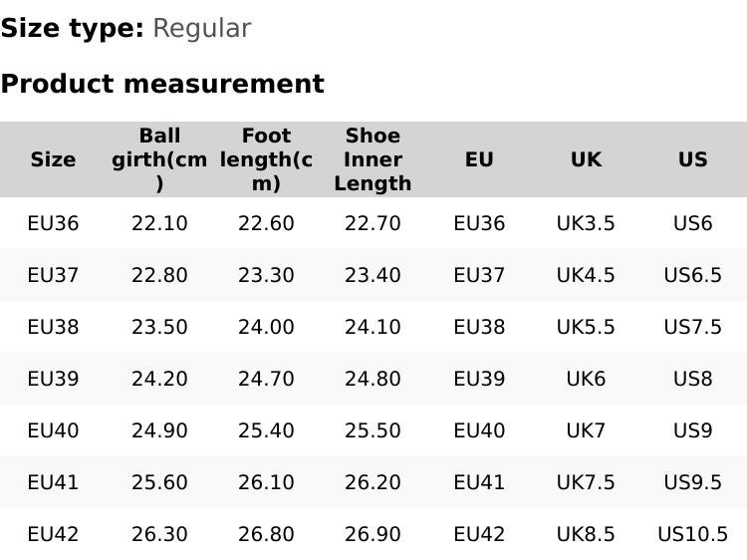747x560 pixels.
Task: Click the "US" column header
Action: (692, 159)
